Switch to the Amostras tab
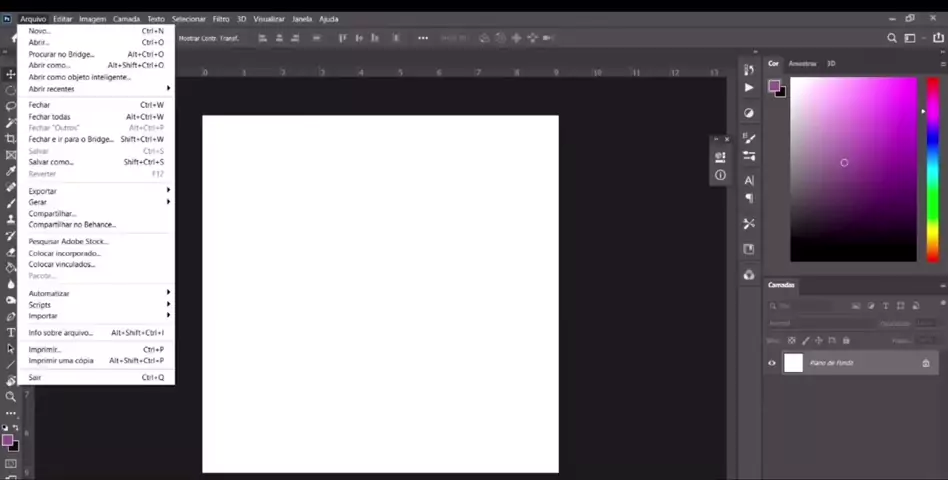 pos(802,63)
